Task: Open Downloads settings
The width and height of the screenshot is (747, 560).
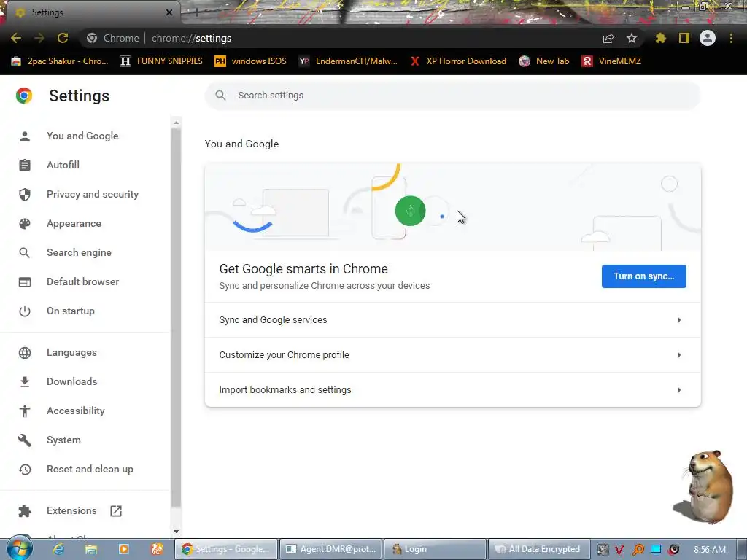Action: pyautogui.click(x=72, y=381)
